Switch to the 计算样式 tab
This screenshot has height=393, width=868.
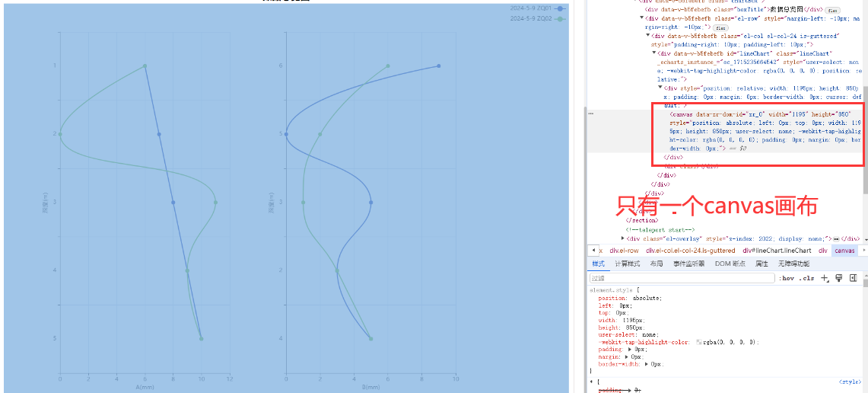click(x=628, y=264)
